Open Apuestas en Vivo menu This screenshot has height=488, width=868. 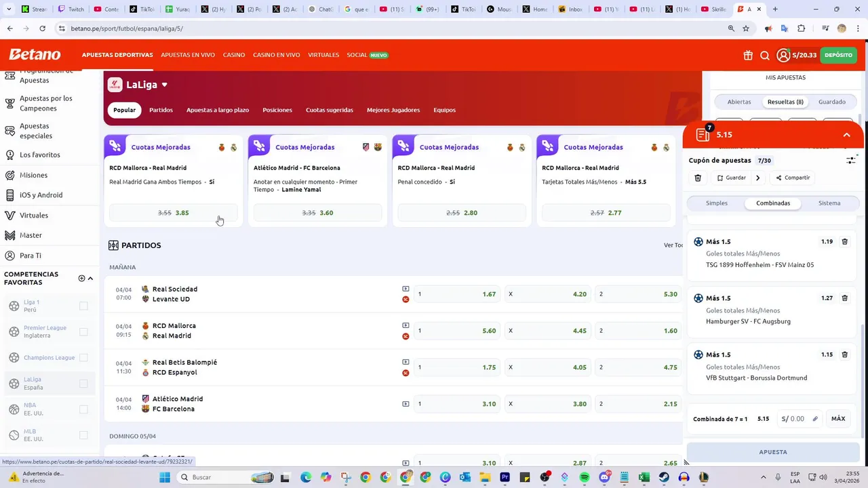(x=188, y=55)
